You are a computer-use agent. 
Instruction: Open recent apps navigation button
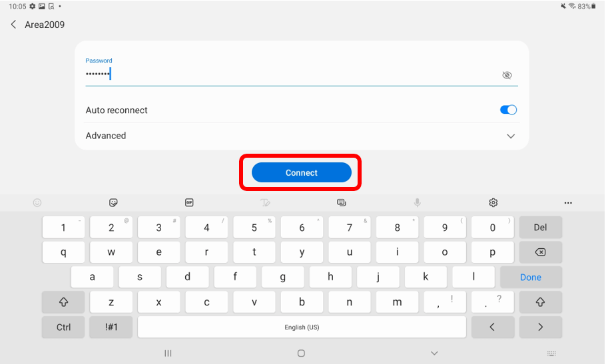[x=168, y=353]
